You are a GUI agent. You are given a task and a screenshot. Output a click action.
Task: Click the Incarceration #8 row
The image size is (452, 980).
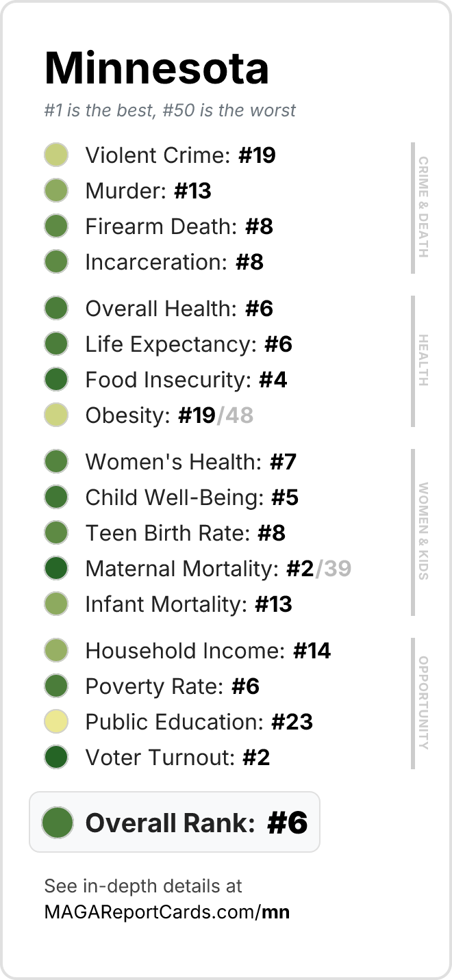(154, 262)
